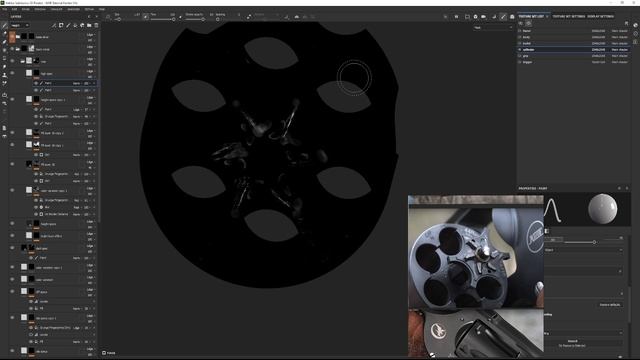Viewport: 640px width, 360px height.
Task: Open dropdown below the Properties slider
Action: [583, 250]
